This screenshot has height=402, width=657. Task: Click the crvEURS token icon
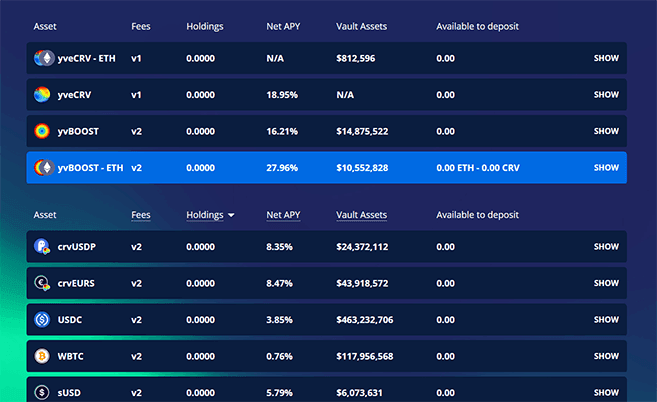click(x=42, y=283)
